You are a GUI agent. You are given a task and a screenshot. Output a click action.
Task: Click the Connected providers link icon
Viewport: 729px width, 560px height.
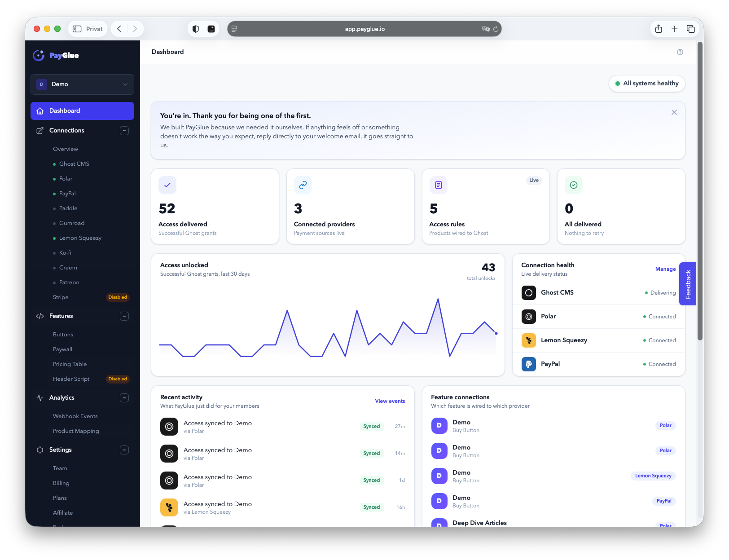[x=303, y=185]
